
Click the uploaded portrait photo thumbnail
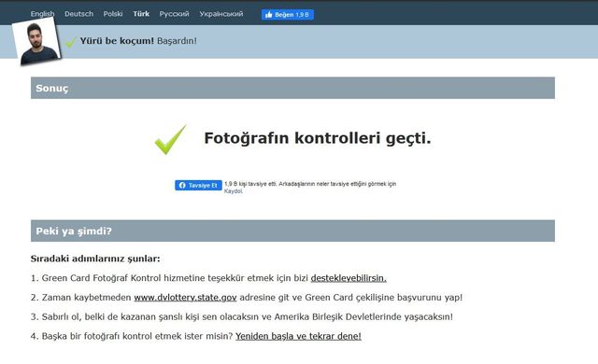click(x=36, y=41)
